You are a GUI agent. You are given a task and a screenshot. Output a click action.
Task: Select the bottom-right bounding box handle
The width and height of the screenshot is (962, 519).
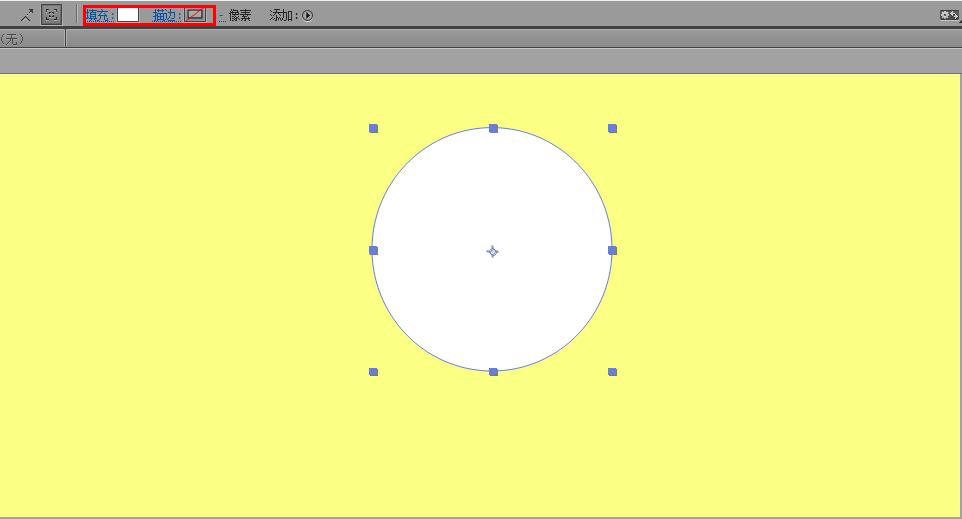[612, 372]
